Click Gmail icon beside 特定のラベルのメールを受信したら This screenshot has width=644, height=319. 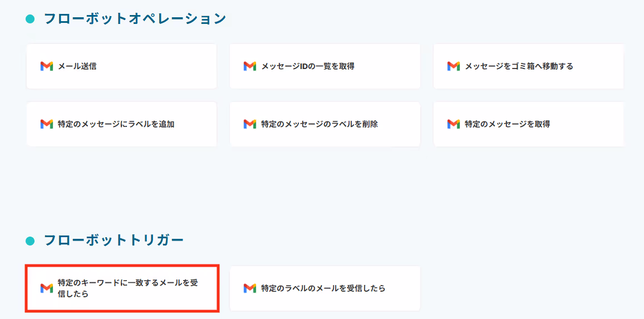click(250, 288)
